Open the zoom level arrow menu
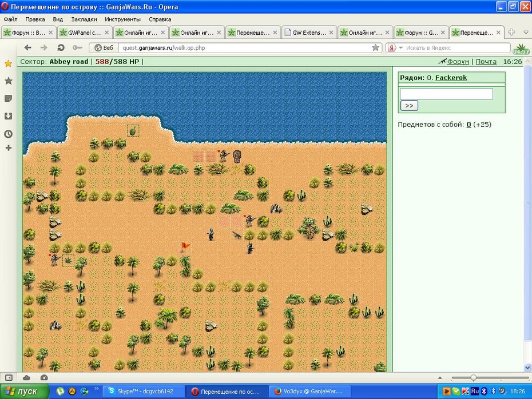Viewport: 532px width, 399px height. coord(440,378)
